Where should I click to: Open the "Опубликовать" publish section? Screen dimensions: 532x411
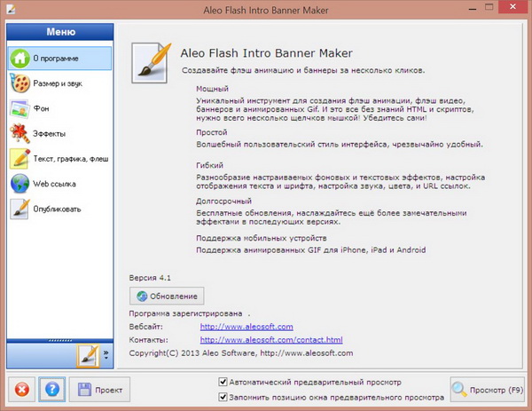click(x=59, y=209)
